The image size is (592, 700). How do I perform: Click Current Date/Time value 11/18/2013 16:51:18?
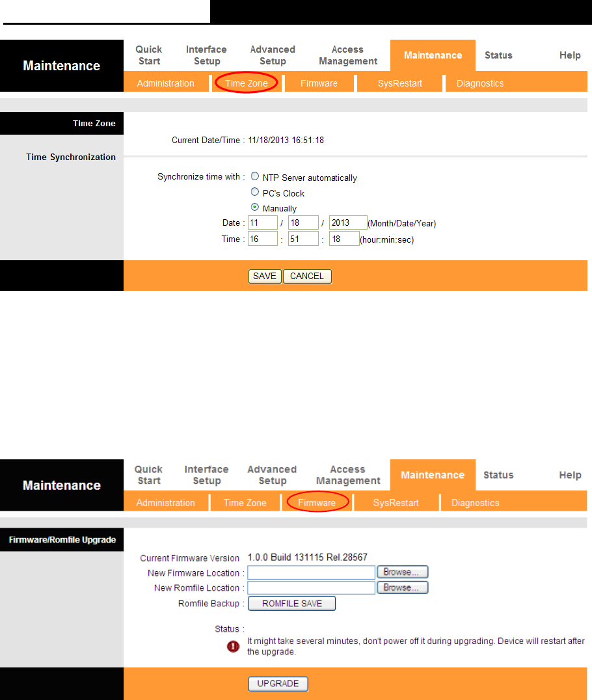(x=286, y=140)
